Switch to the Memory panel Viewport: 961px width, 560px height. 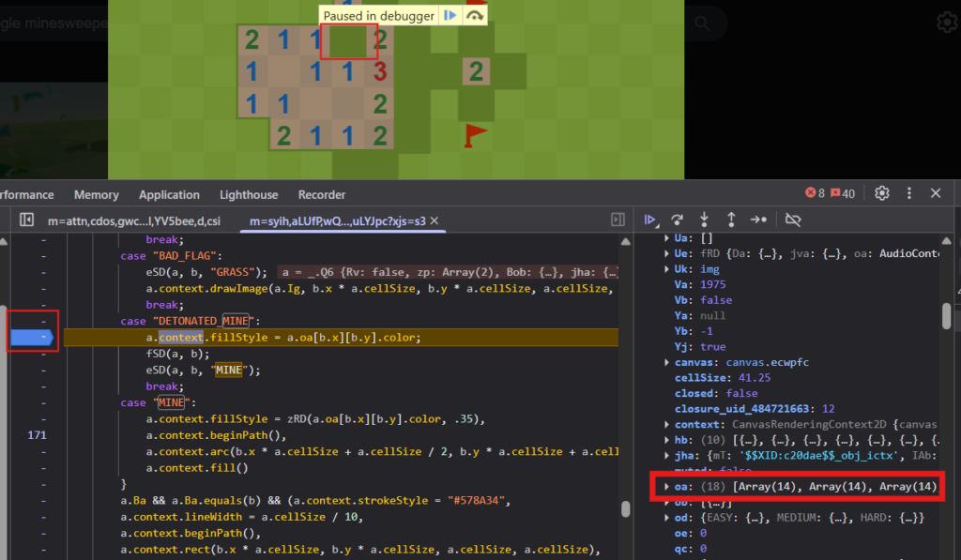[x=96, y=194]
